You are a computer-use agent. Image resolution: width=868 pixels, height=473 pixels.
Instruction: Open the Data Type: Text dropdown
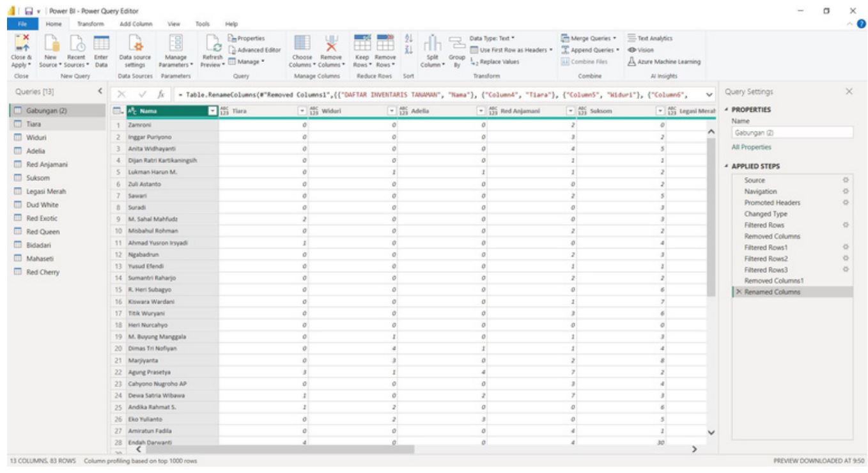[492, 38]
